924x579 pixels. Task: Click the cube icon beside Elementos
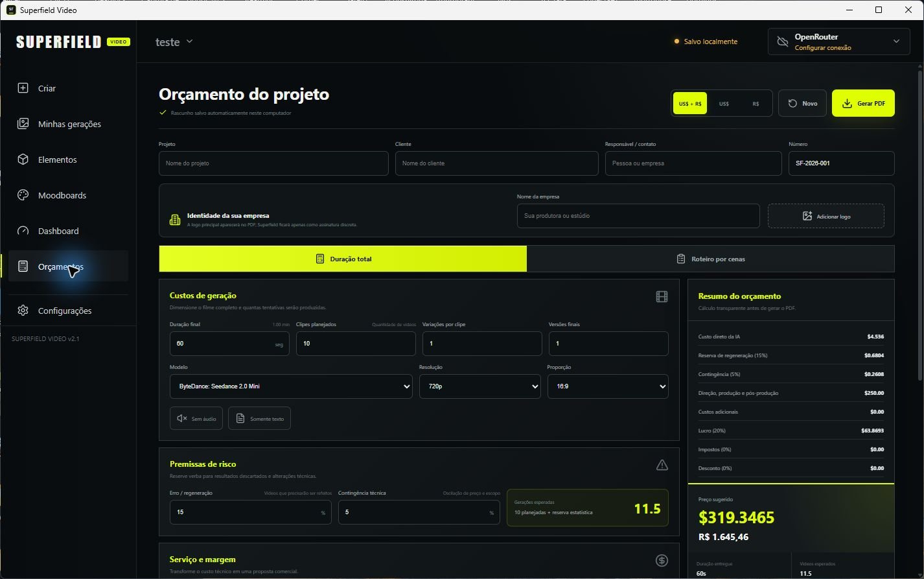click(23, 160)
